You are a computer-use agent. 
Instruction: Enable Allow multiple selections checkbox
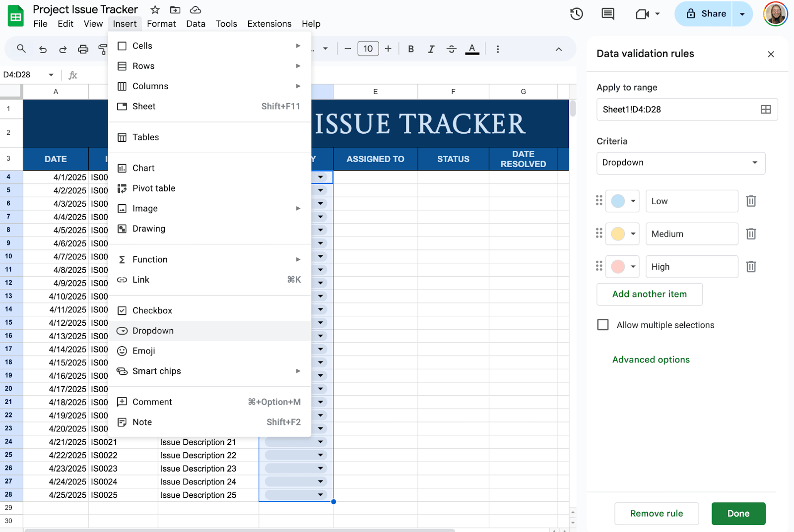(x=603, y=325)
